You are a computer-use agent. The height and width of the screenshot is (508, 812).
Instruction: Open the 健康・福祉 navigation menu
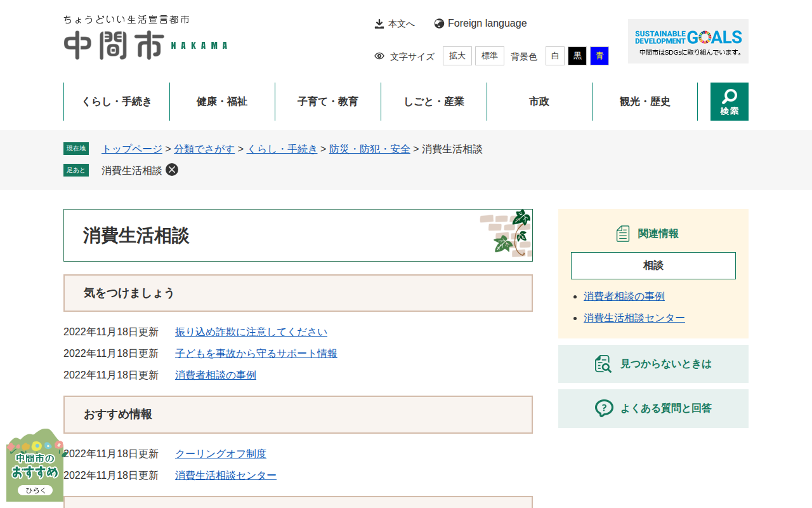pyautogui.click(x=222, y=102)
